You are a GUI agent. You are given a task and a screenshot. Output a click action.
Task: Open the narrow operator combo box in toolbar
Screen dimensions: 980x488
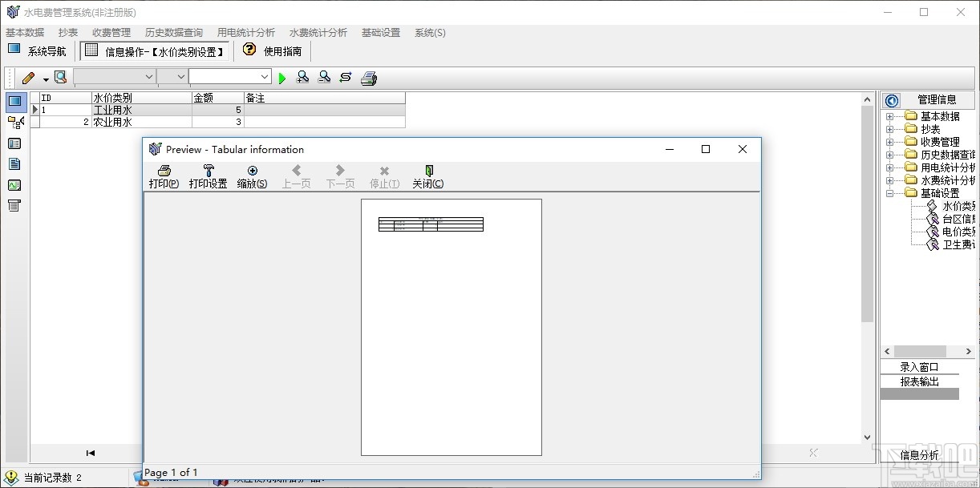pos(172,77)
